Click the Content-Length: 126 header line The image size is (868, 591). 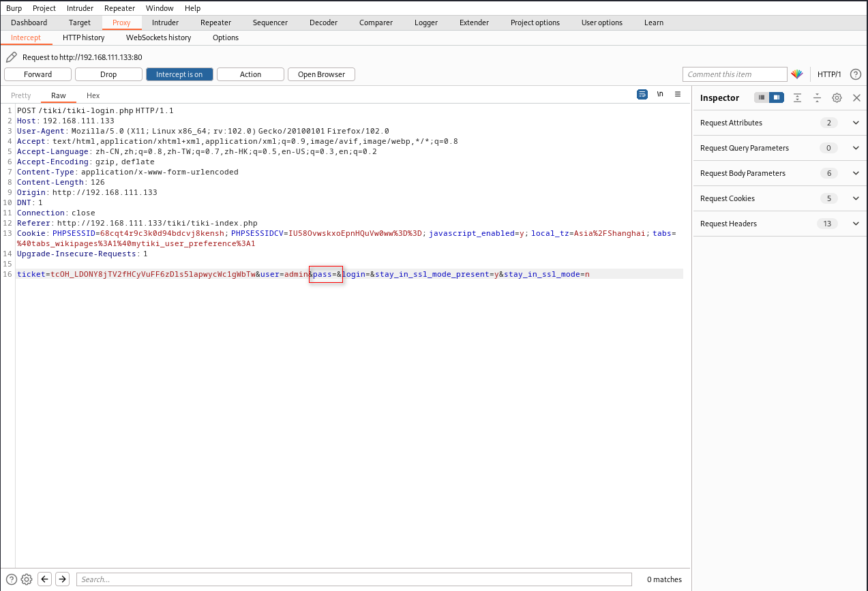[x=61, y=182]
